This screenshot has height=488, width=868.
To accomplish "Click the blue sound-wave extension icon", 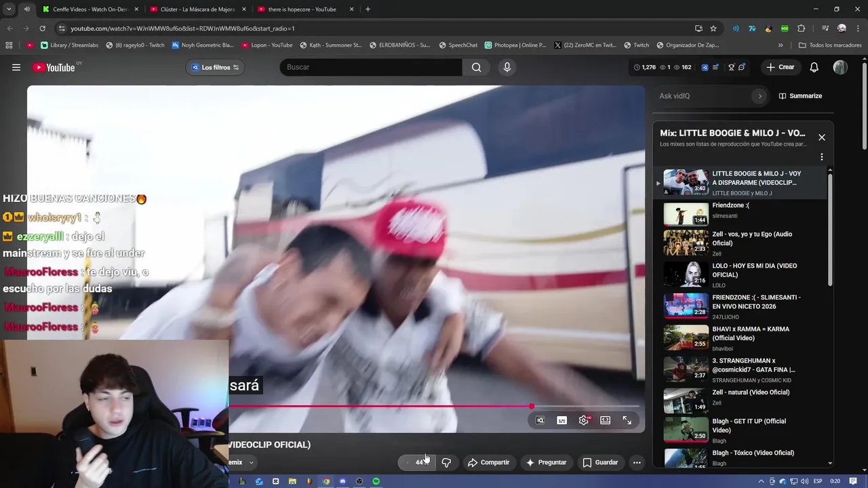I will click(x=736, y=28).
